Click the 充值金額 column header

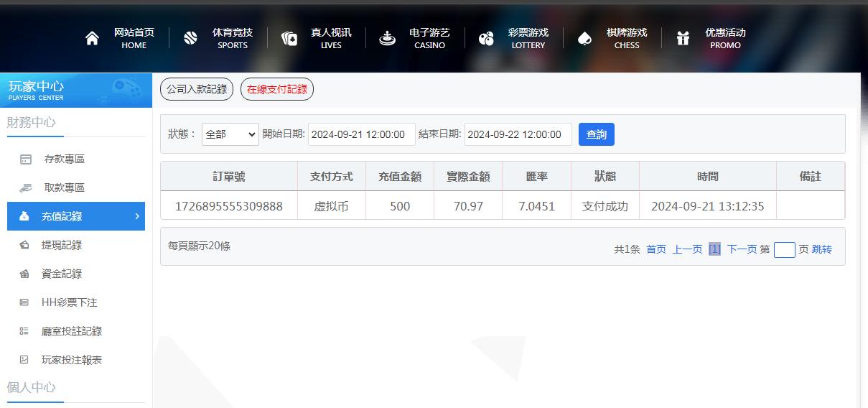coord(400,176)
